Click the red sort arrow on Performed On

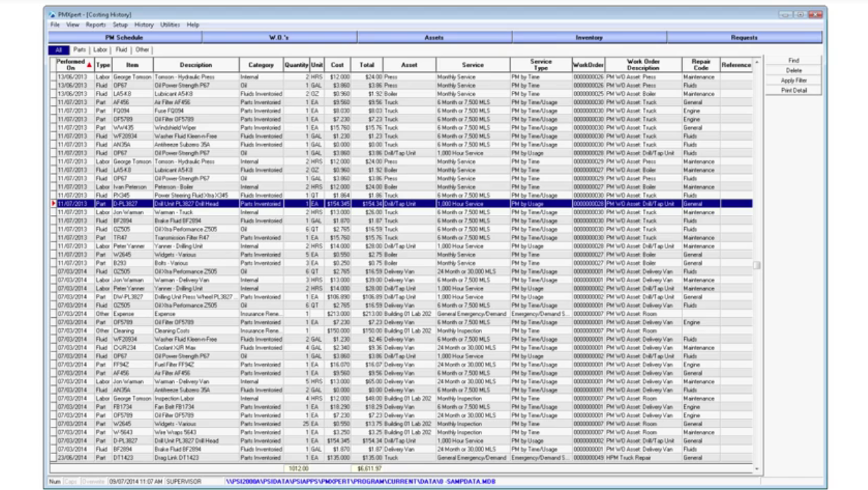click(x=89, y=65)
